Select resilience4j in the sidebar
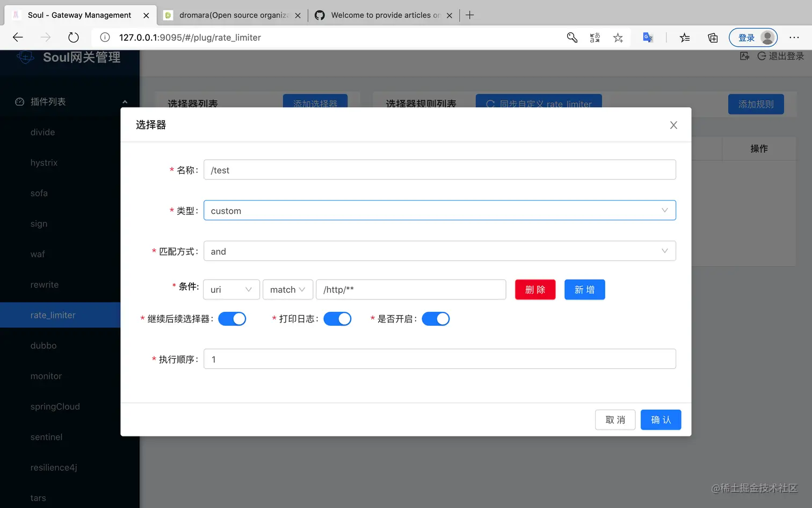812x508 pixels. click(54, 468)
